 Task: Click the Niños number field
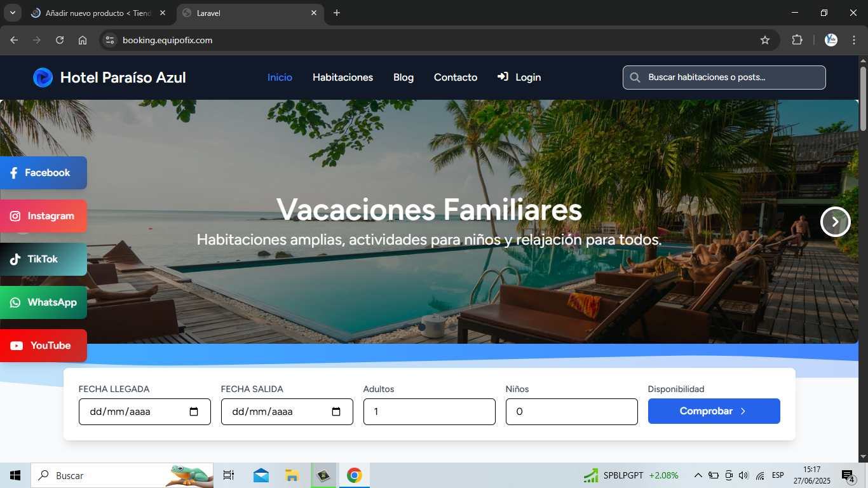tap(572, 412)
